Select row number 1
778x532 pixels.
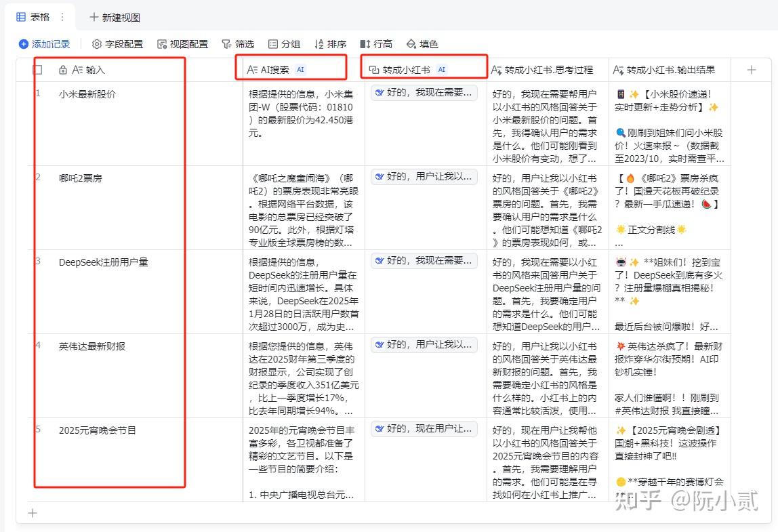coord(38,93)
